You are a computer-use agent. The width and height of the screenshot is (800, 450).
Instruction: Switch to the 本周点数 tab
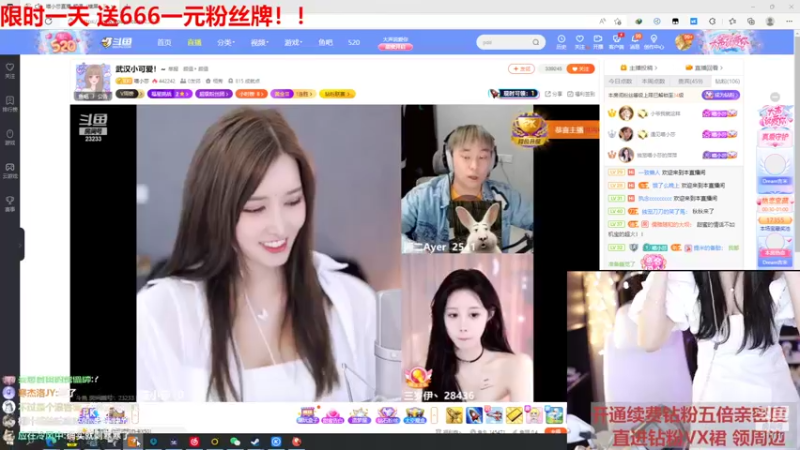pos(653,81)
